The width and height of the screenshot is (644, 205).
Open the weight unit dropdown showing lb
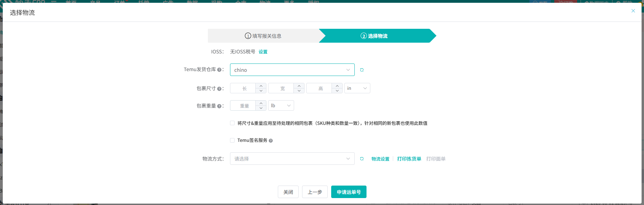(x=281, y=105)
